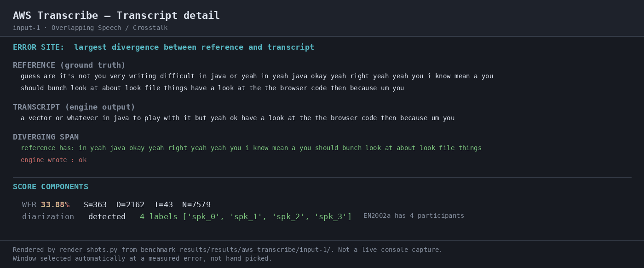Click the reference line starting 'guess are it's not you'
The height and width of the screenshot is (268, 644).
(257, 76)
